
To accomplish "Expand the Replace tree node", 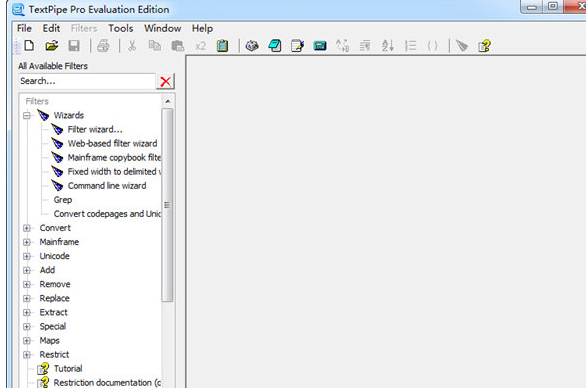I will click(x=27, y=299).
